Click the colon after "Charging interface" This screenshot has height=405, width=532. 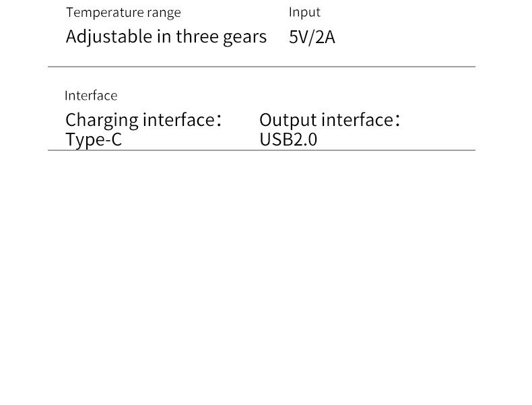coord(218,121)
